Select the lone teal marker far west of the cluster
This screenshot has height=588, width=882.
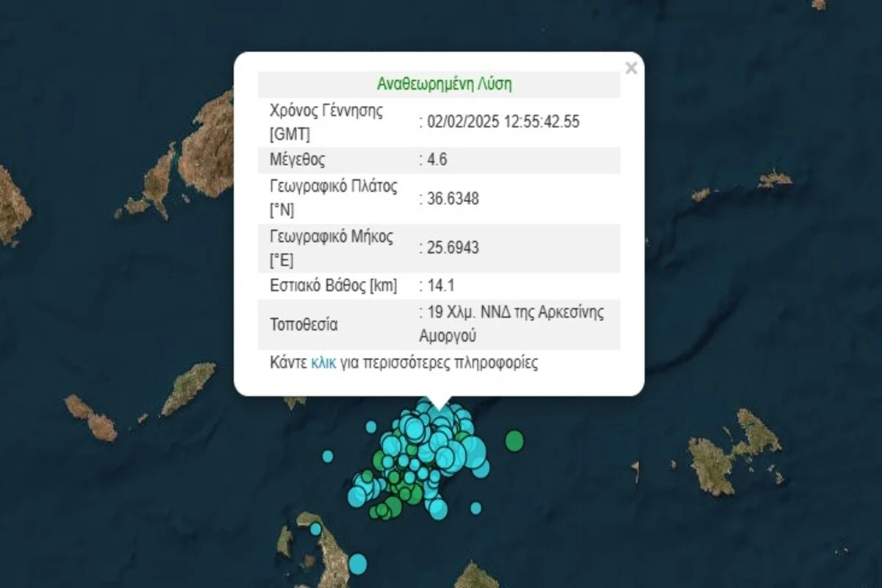(326, 456)
